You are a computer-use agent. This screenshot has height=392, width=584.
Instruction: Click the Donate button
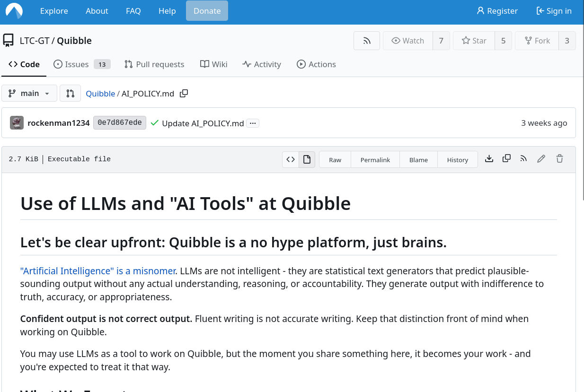click(x=207, y=11)
